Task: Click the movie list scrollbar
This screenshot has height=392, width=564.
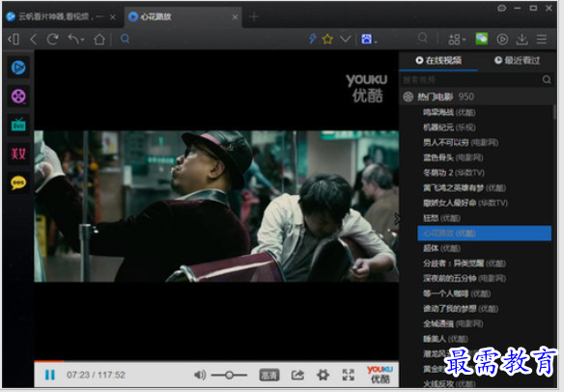Action: pos(554,112)
